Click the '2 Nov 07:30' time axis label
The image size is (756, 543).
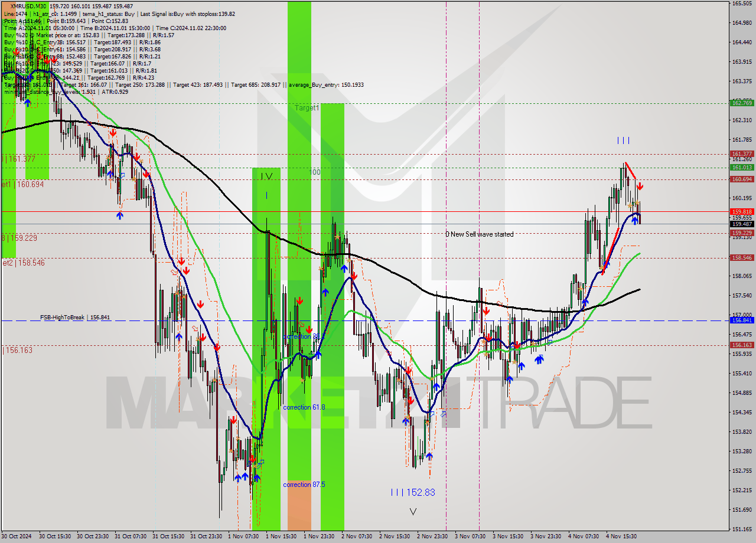click(x=357, y=537)
